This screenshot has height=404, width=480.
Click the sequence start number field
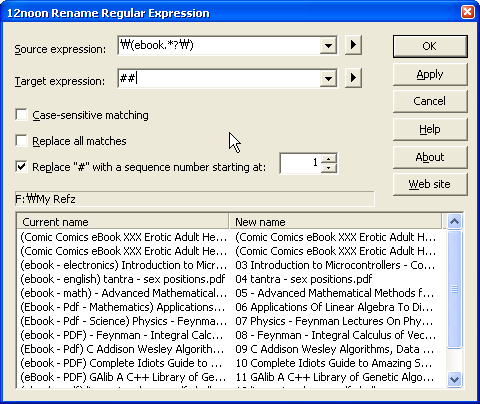pyautogui.click(x=301, y=163)
